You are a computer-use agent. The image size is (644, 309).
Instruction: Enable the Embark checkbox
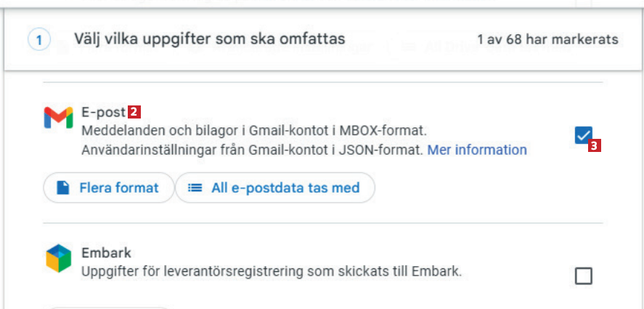point(583,276)
